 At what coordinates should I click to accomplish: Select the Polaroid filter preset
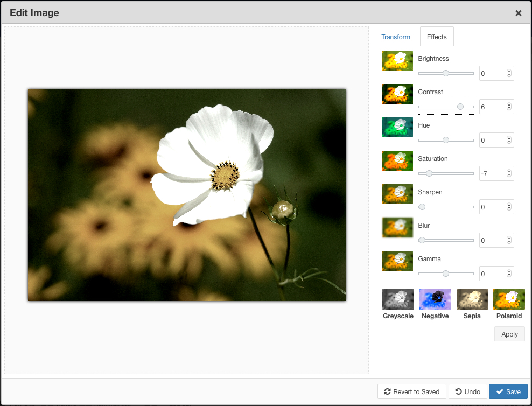(x=508, y=299)
